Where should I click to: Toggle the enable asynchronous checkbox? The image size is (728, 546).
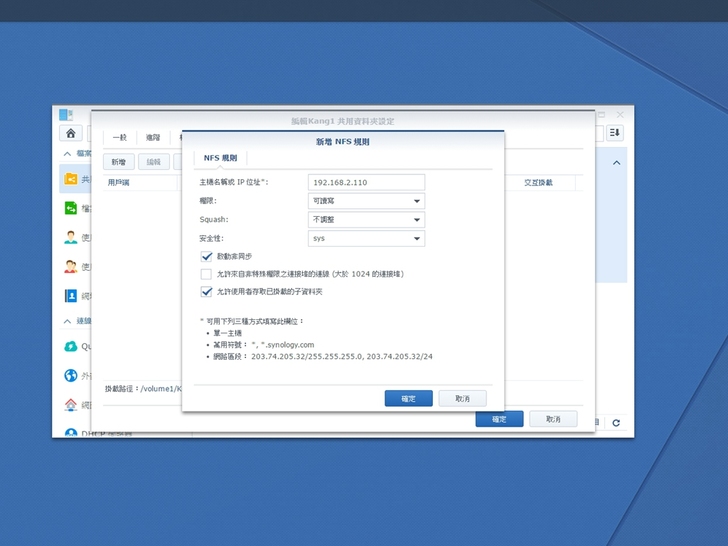tap(206, 256)
